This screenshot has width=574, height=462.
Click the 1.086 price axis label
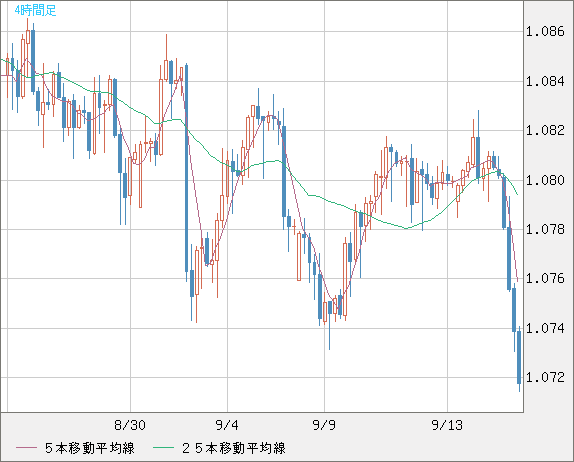point(545,31)
